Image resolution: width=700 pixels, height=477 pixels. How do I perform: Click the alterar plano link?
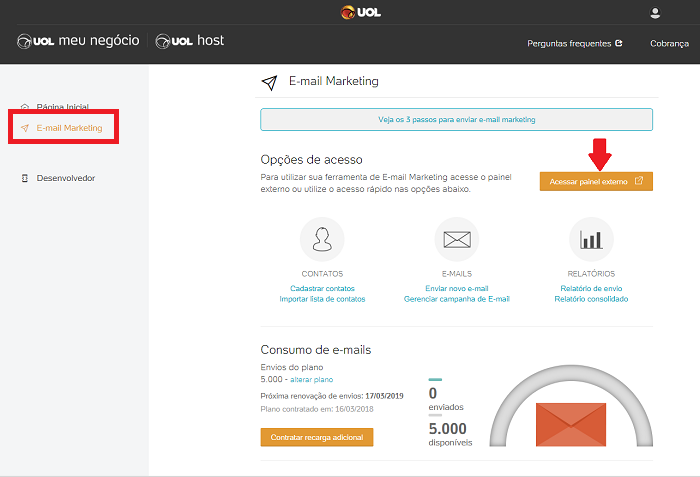tap(312, 380)
